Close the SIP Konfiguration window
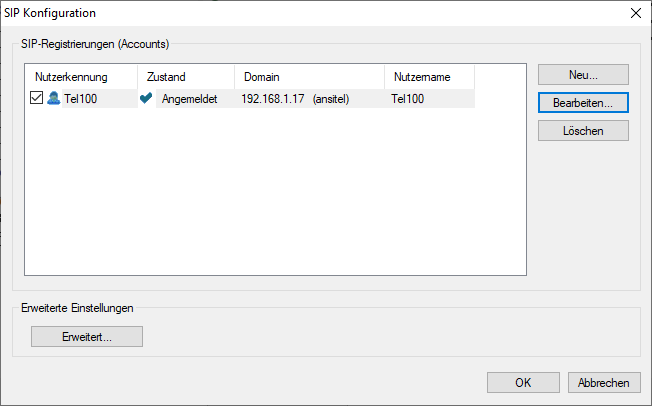The image size is (652, 406). [x=635, y=13]
